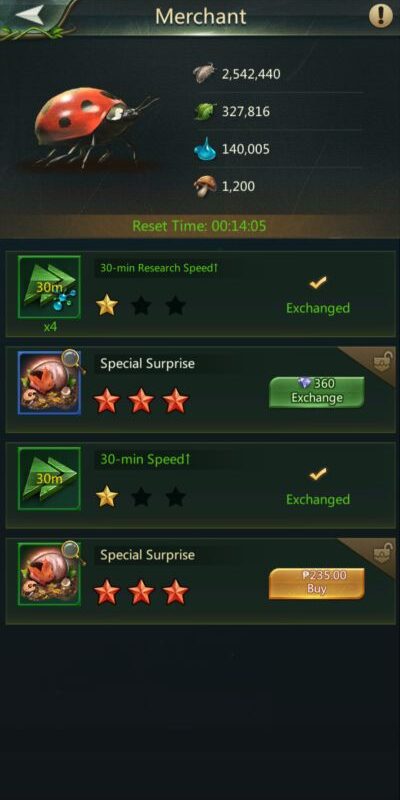
Task: Tap the back arrow icon
Action: (x=33, y=14)
